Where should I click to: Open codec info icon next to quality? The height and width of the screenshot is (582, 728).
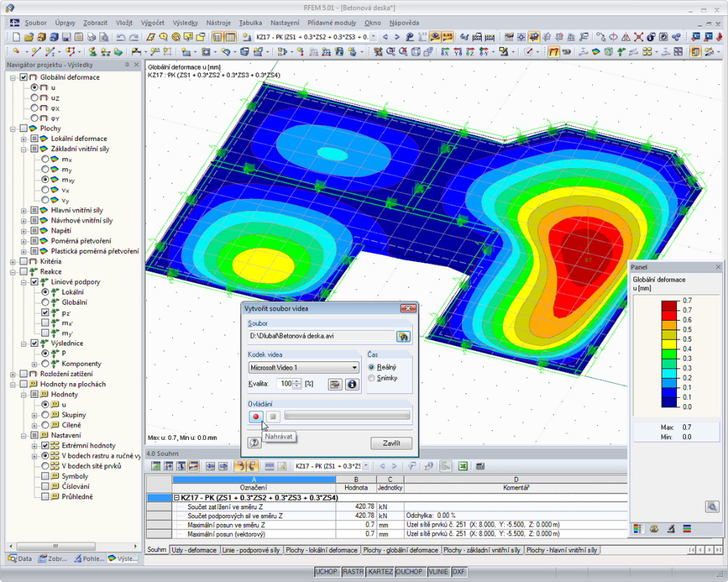(x=352, y=384)
